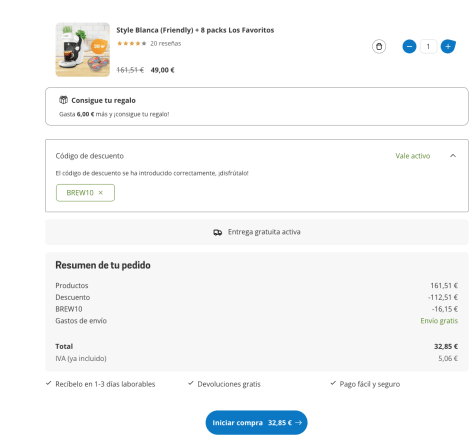Click the checkmark beside Pago fácil y seguro
This screenshot has width=475, height=443.
point(333,383)
